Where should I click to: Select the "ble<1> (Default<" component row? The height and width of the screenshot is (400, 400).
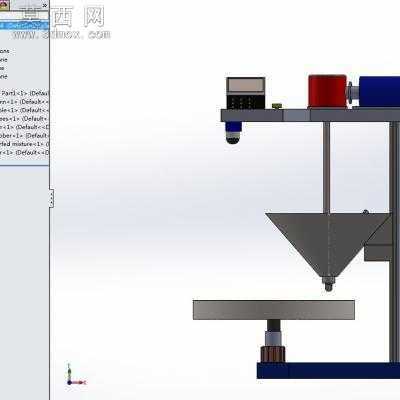(24, 110)
